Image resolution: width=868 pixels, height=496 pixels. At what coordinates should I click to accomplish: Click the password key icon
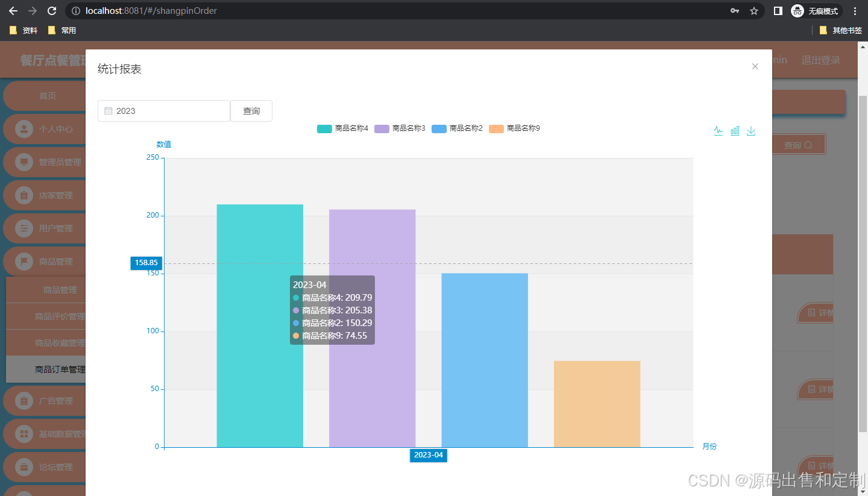click(735, 11)
